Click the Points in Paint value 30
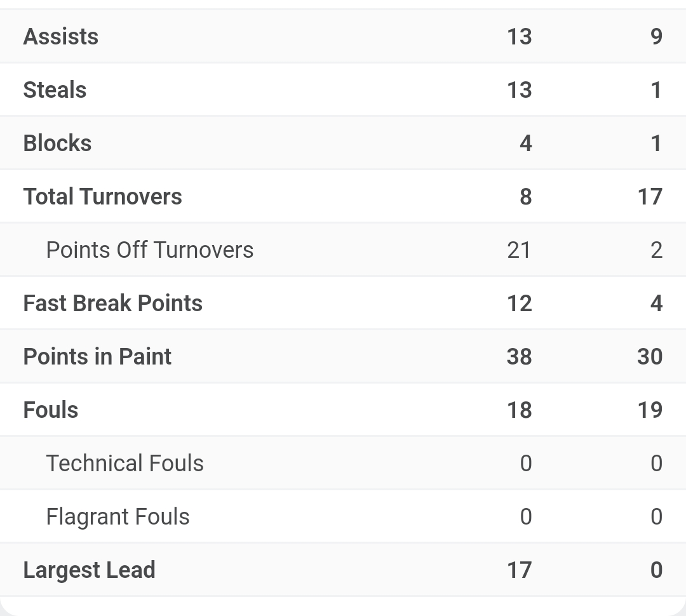Screen dimensions: 686x616 [x=650, y=356]
